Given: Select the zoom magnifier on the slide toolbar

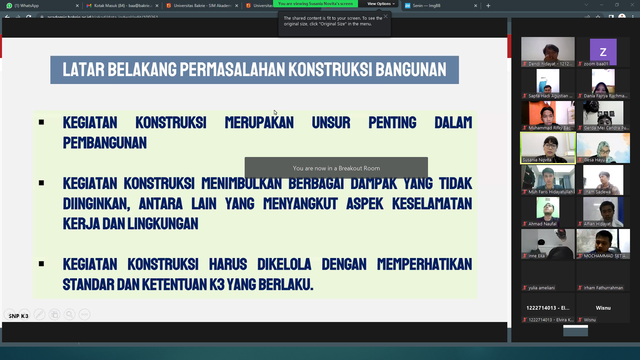Looking at the screenshot, I should (70, 314).
